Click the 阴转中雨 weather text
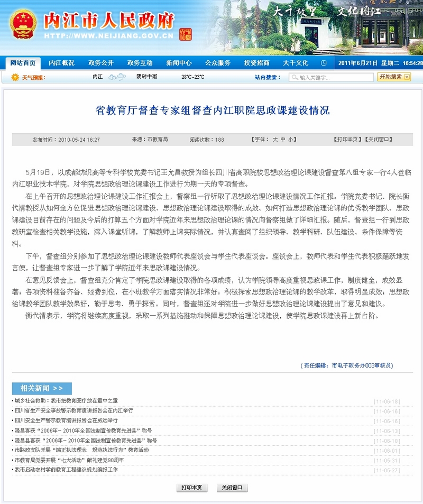 146,77
